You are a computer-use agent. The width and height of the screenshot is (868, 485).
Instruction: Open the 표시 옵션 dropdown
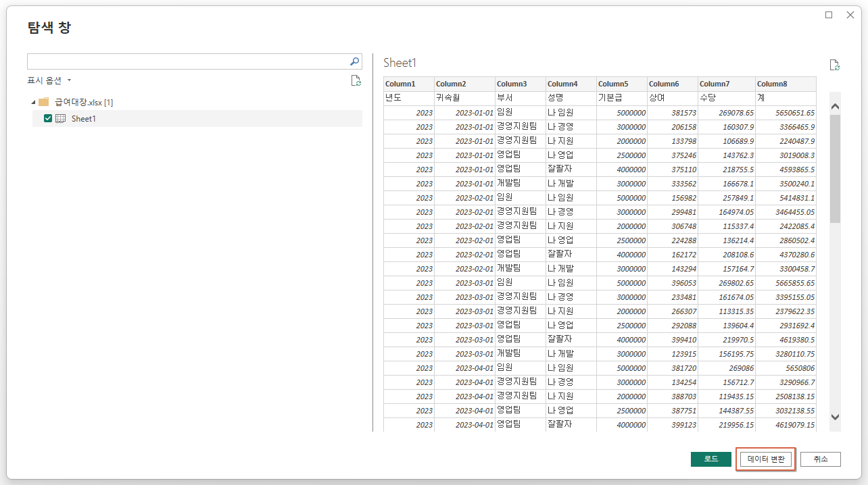pyautogui.click(x=49, y=80)
